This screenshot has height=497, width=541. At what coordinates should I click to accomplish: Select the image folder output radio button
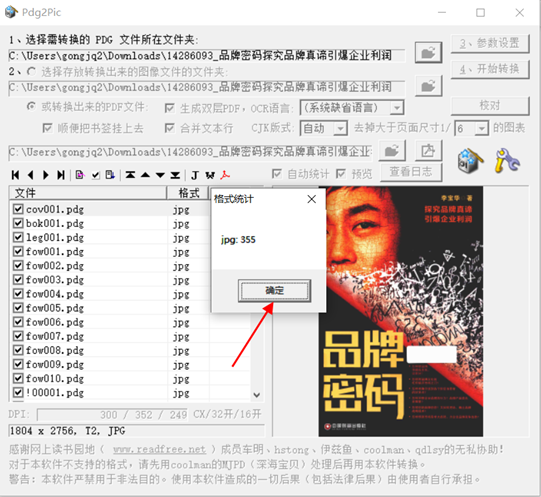tap(31, 72)
